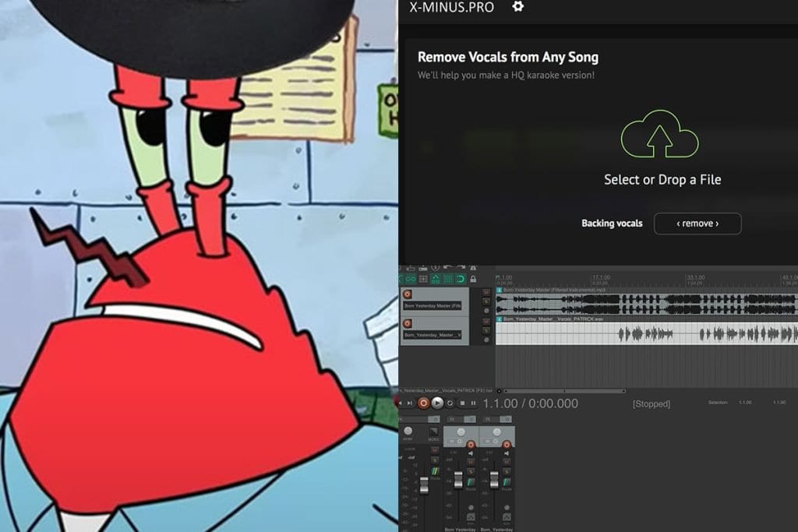Open FX for first Born Yesterday mixer strip
This screenshot has width=798, height=532.
click(x=453, y=419)
